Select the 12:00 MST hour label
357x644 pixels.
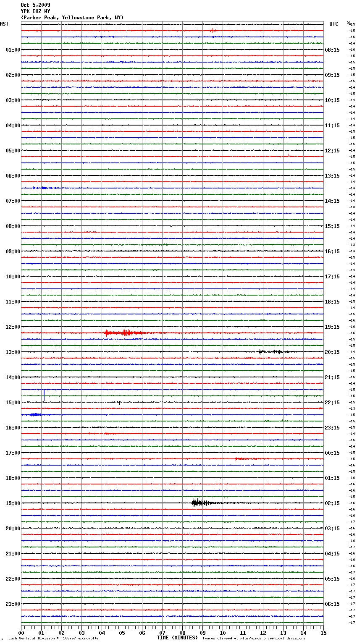[x=13, y=327]
